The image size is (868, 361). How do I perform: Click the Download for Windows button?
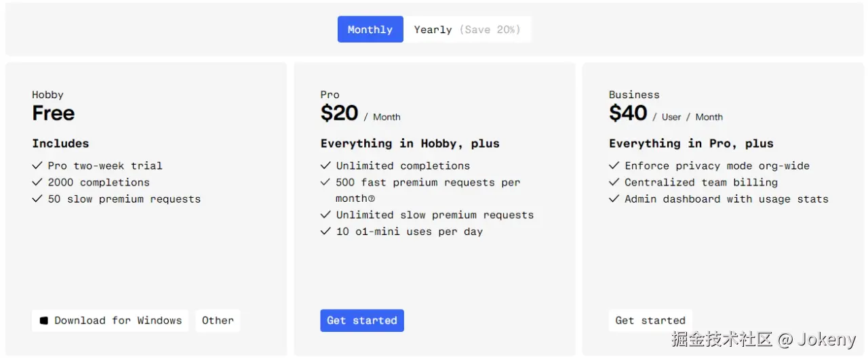tap(111, 320)
